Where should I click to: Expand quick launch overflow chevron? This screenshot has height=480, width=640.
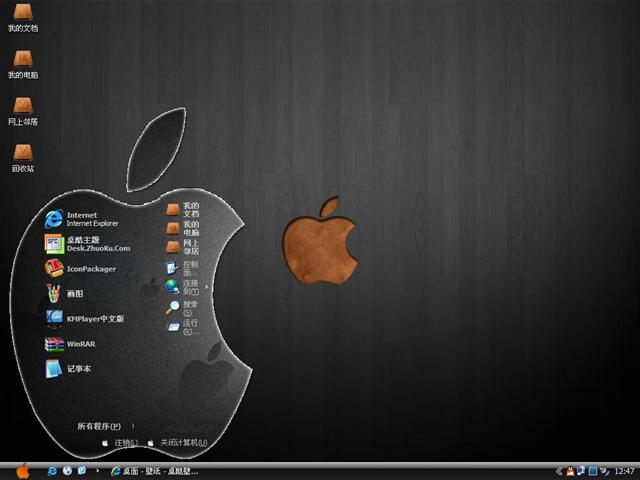(97, 471)
